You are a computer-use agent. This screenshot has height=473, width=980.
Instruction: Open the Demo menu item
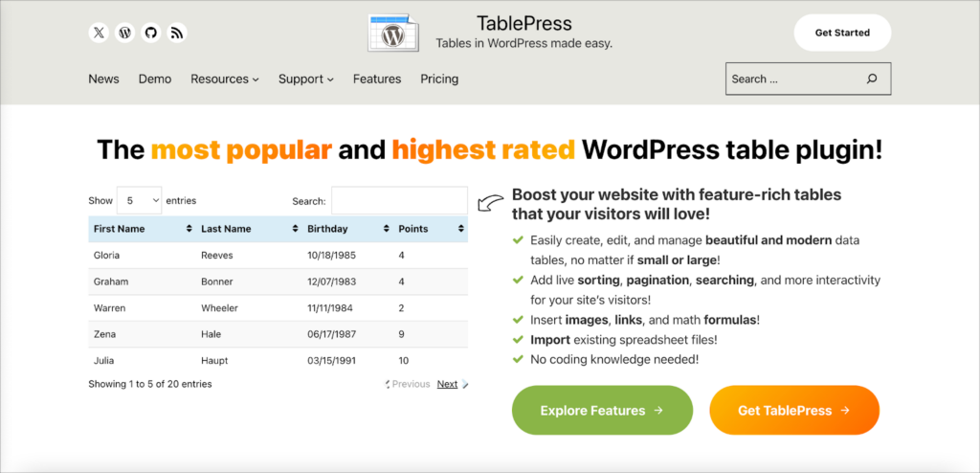[155, 79]
